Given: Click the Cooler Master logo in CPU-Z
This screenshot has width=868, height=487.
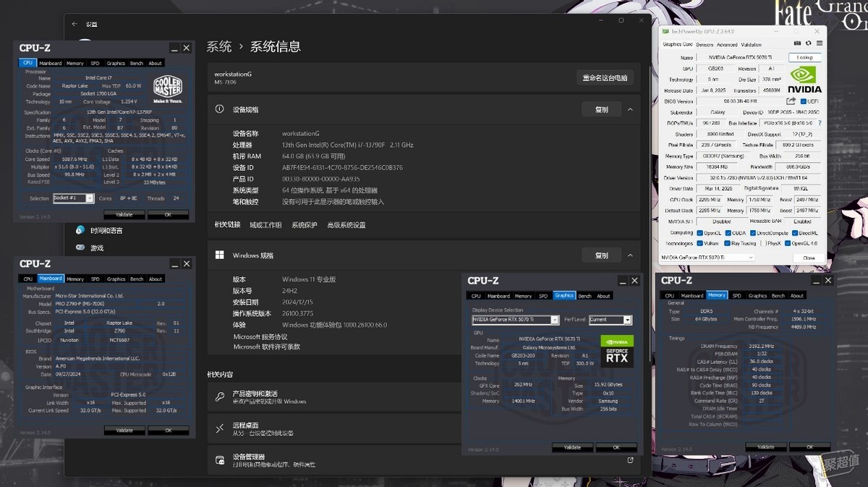Looking at the screenshot, I should pos(167,90).
